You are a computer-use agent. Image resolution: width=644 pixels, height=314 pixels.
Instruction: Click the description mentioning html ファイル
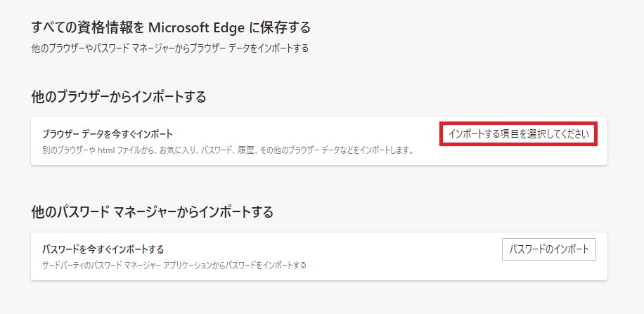point(228,150)
